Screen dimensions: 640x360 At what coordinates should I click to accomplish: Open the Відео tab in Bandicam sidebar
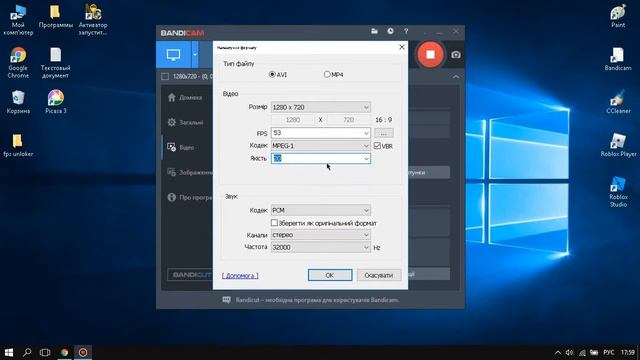coord(181,147)
